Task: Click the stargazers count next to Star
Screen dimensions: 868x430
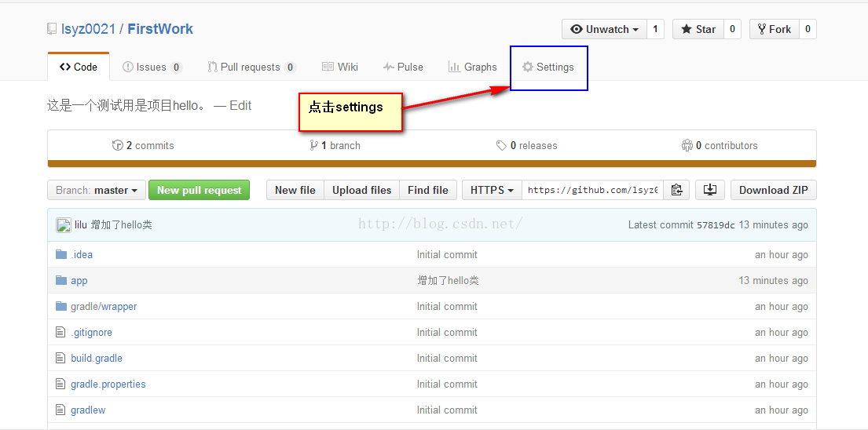Action: point(732,29)
